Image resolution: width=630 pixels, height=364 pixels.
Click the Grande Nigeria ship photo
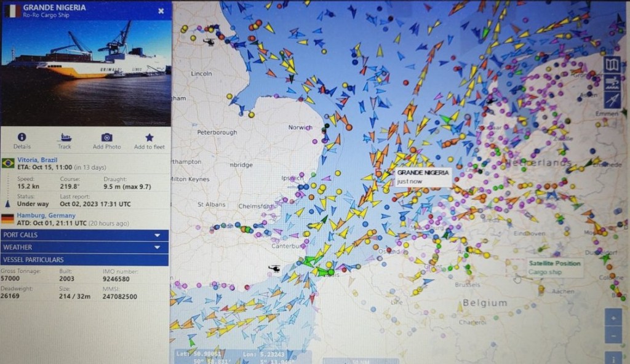tap(86, 69)
